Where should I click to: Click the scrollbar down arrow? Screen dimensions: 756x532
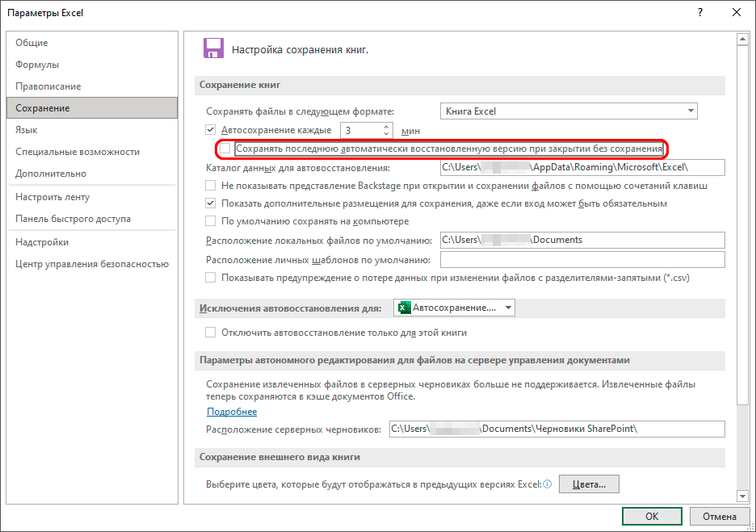coord(742,496)
